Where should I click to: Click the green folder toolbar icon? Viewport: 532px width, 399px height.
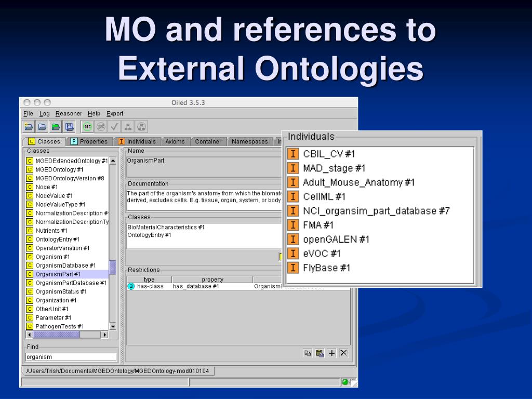pyautogui.click(x=56, y=127)
